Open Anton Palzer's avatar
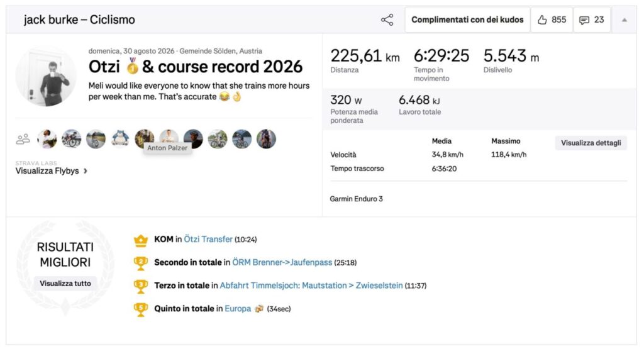Screen dimensions: 644x351 click(169, 136)
